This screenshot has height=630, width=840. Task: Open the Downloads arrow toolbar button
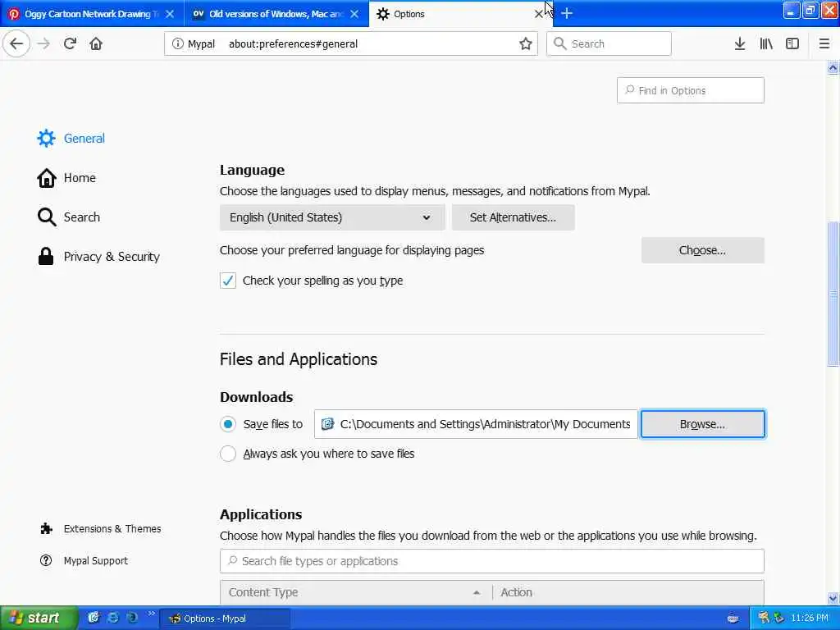[x=739, y=44]
